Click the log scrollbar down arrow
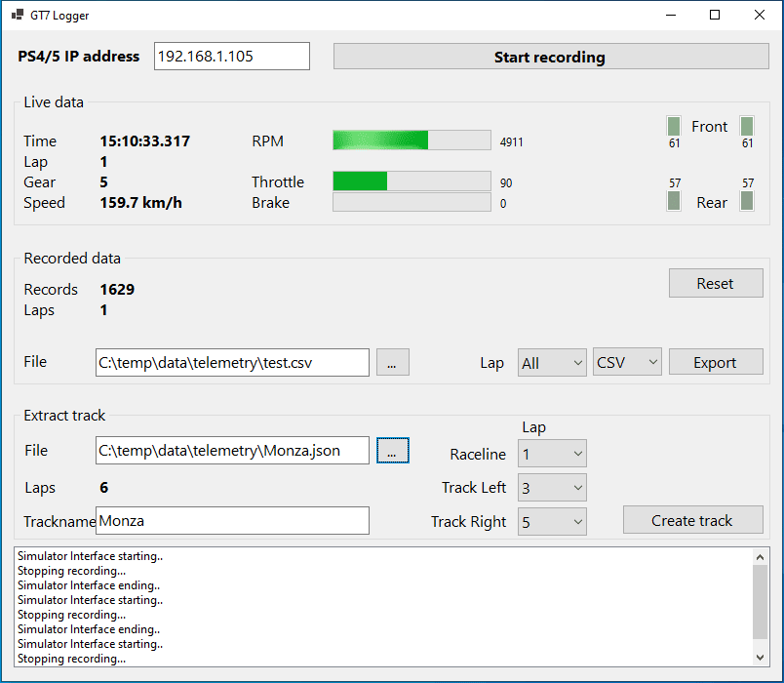This screenshot has height=683, width=784. point(760,658)
